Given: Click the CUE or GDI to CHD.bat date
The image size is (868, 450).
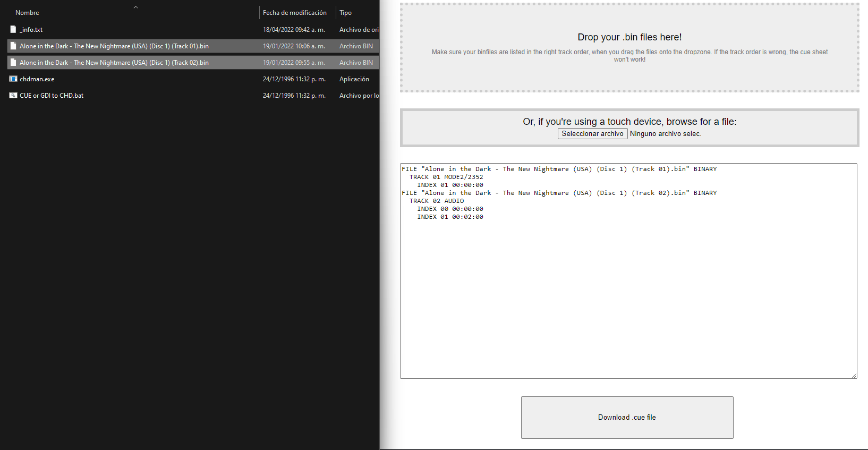Looking at the screenshot, I should pos(294,96).
